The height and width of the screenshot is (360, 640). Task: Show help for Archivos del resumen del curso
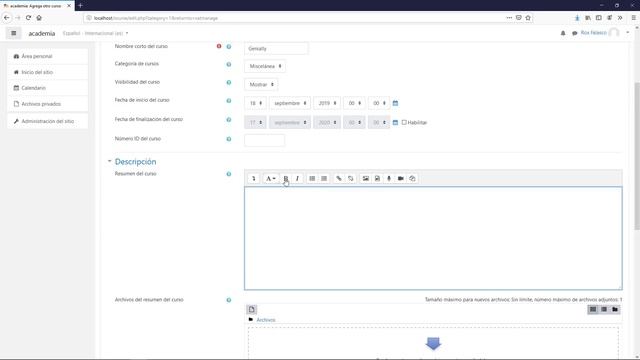click(229, 300)
